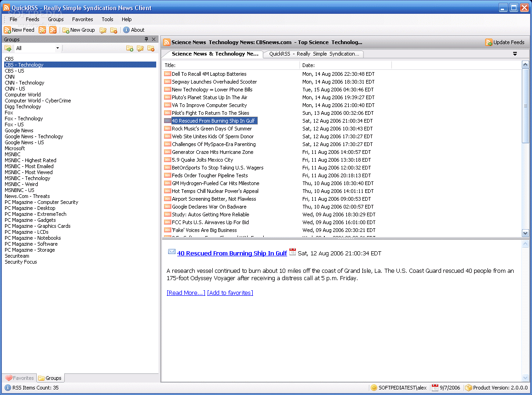This screenshot has width=532, height=395.
Task: Open the Favorites menu
Action: pos(82,19)
